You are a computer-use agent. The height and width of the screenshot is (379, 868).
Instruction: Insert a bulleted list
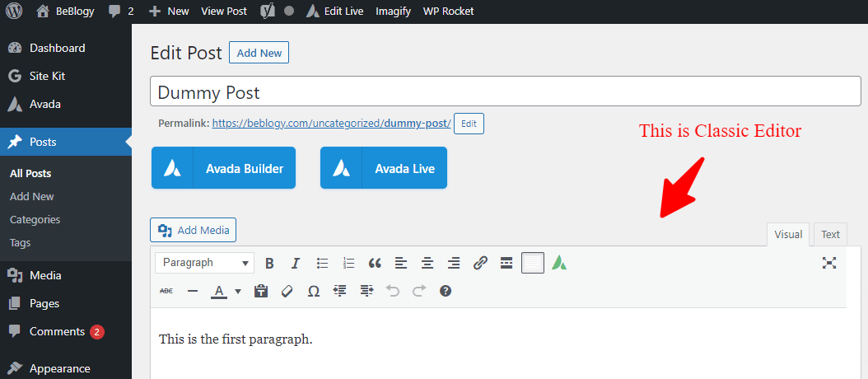click(x=322, y=263)
